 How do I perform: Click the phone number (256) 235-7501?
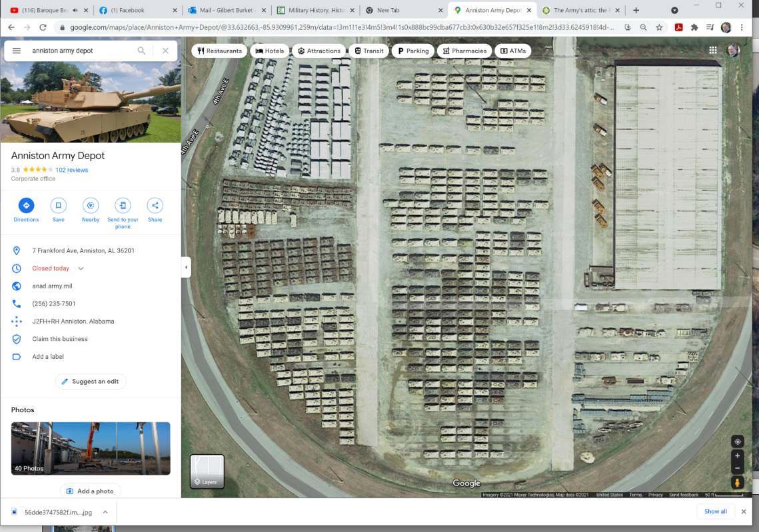(54, 304)
